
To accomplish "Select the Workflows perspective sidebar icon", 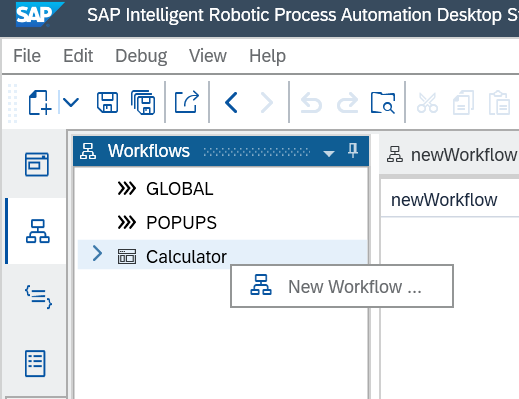I will (38, 231).
